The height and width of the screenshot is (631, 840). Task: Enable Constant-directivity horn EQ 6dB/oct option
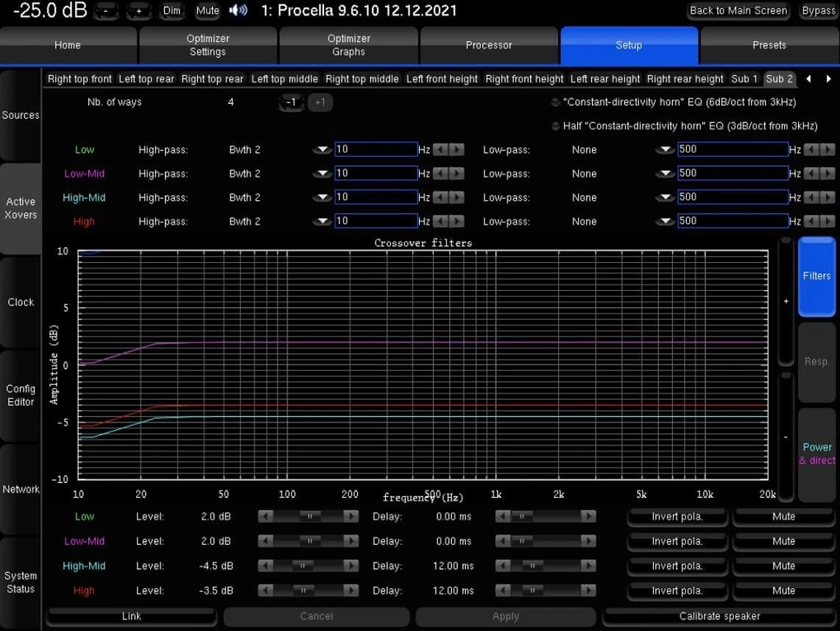click(x=554, y=102)
